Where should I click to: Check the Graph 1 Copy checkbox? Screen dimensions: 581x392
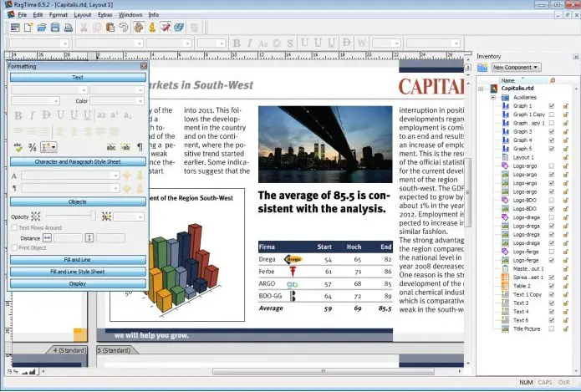tap(552, 115)
